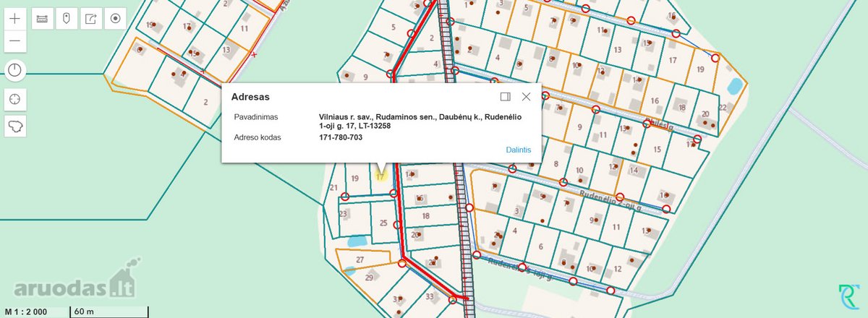This screenshot has width=868, height=318.
Task: Select the Adreso kodas label
Action: (x=258, y=137)
